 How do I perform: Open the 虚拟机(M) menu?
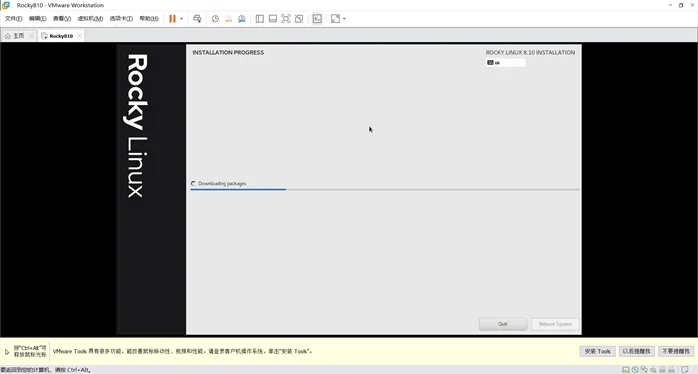pyautogui.click(x=90, y=19)
